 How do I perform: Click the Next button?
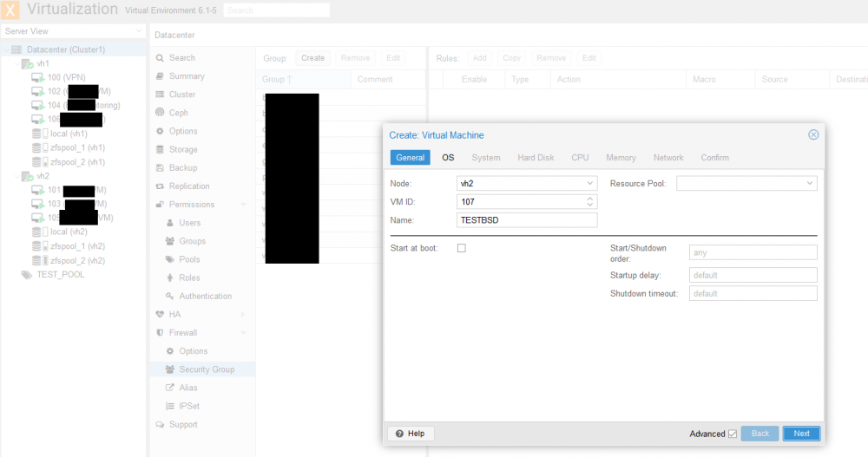[x=801, y=434]
